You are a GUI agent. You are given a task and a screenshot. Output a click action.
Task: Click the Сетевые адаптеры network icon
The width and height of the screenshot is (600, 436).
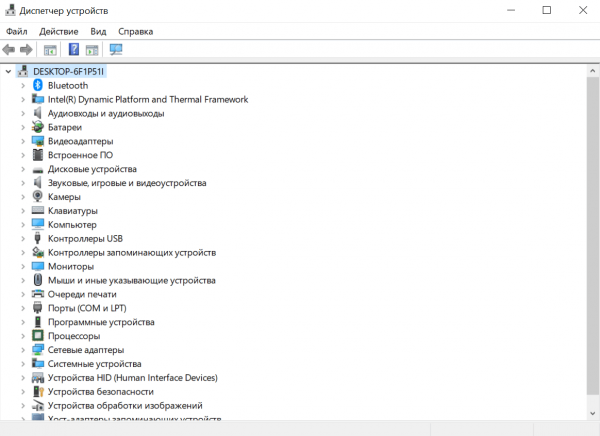coord(38,349)
